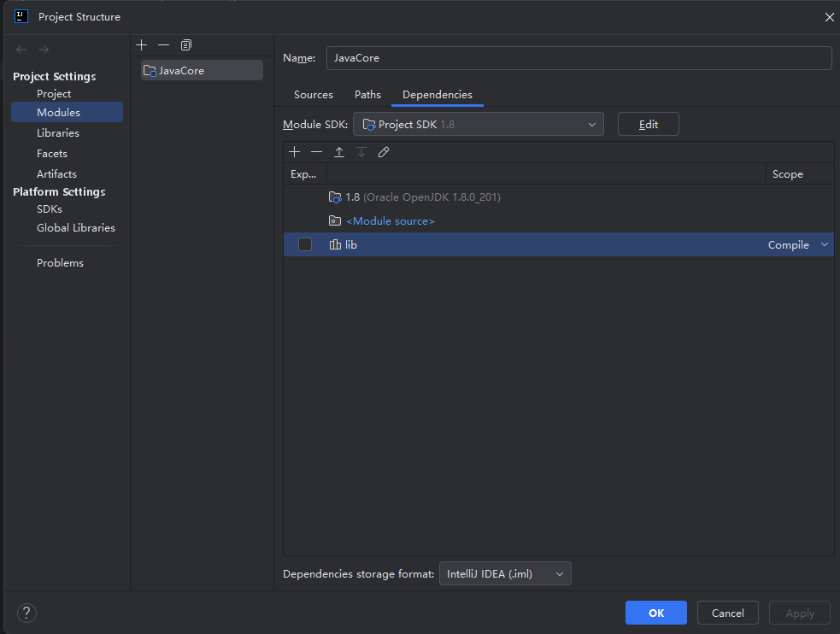The height and width of the screenshot is (634, 840).
Task: Add a dependency with plus icon
Action: [294, 152]
